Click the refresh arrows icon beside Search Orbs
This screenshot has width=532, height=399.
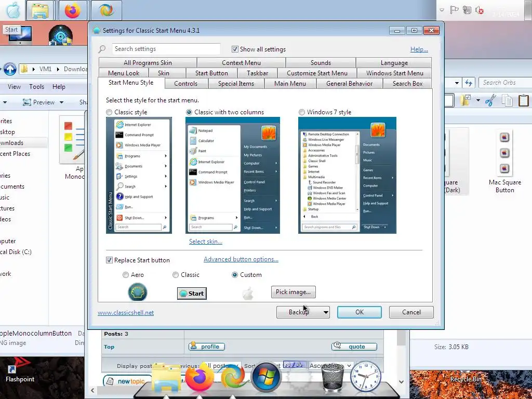469,83
